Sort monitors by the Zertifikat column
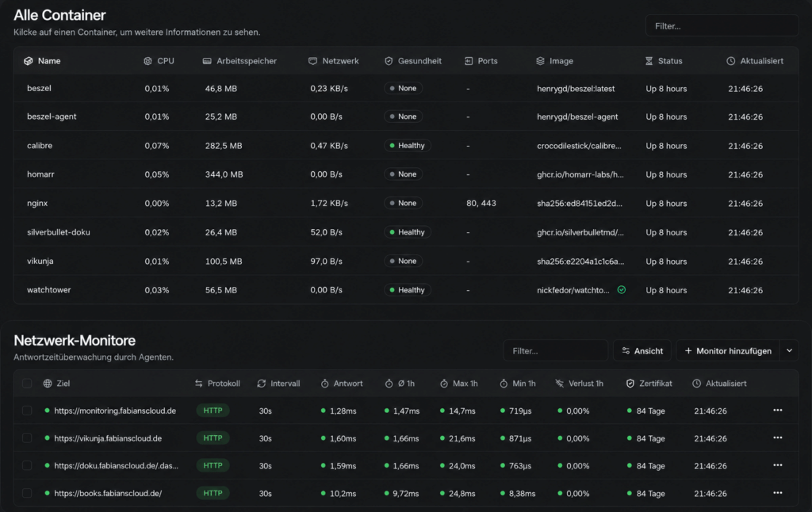 [649, 384]
